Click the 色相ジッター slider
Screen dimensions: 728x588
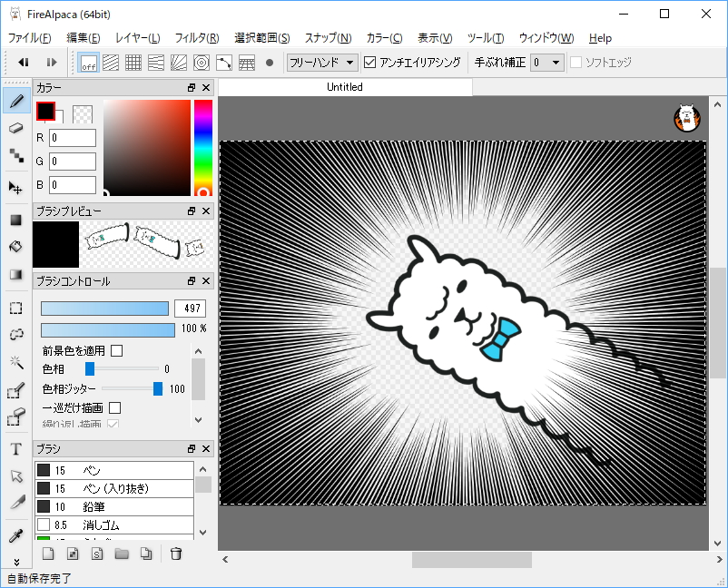(x=133, y=388)
